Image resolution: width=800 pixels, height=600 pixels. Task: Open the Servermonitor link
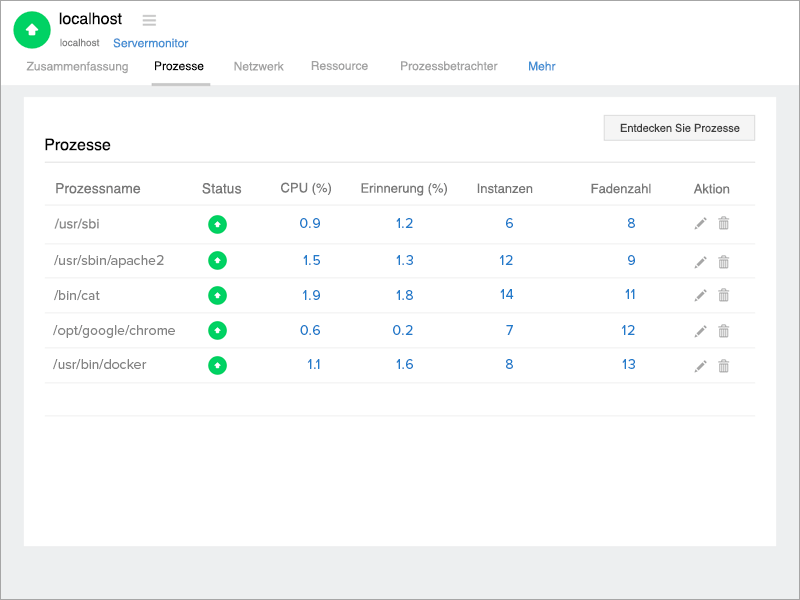click(150, 43)
